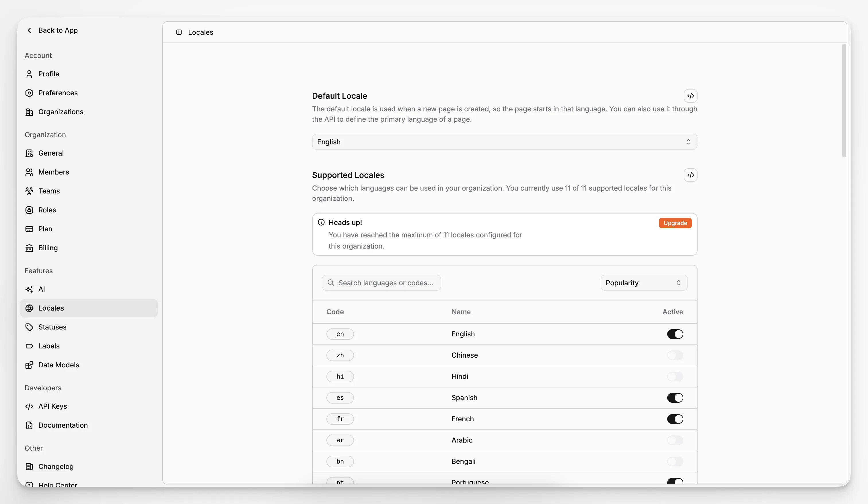This screenshot has width=868, height=504.
Task: Click the page vertical scrollbar
Action: (844, 101)
